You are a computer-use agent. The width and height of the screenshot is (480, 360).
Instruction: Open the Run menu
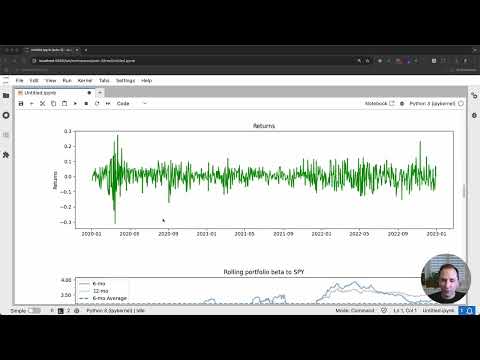(67, 81)
